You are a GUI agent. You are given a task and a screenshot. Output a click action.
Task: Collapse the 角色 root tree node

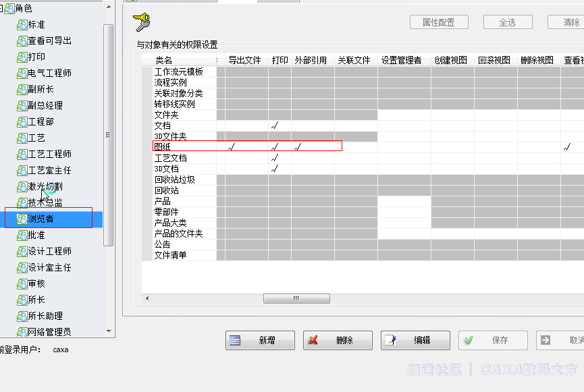[1, 8]
